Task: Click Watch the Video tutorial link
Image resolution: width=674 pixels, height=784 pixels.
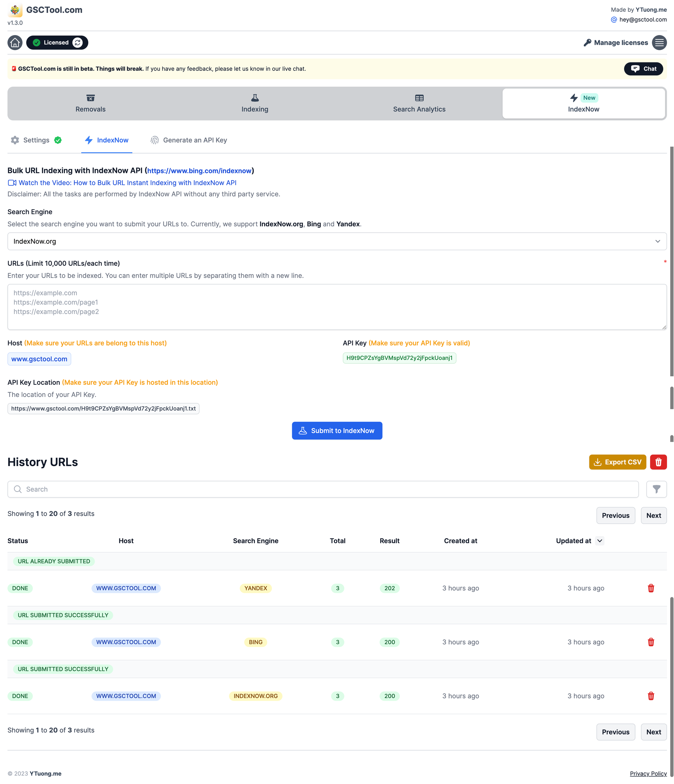Action: pos(122,183)
